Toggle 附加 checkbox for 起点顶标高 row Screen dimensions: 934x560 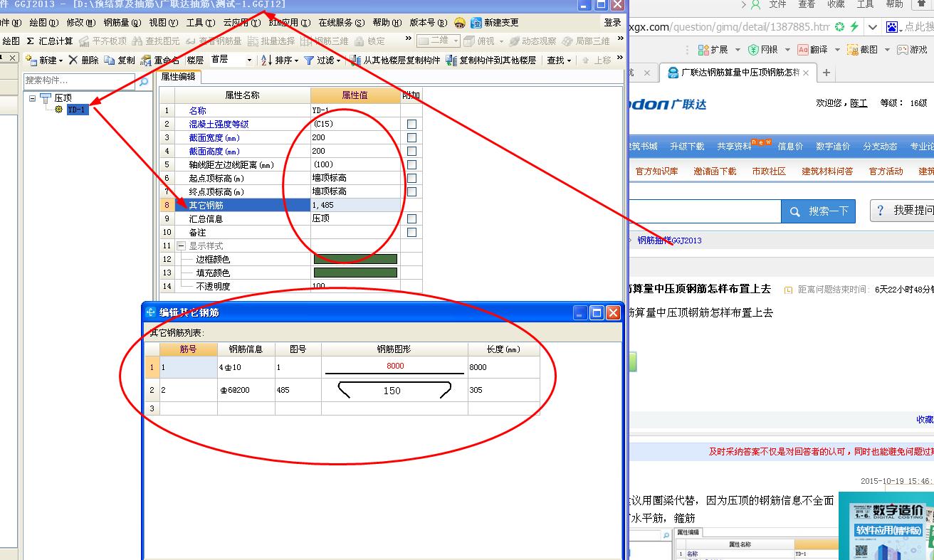411,178
